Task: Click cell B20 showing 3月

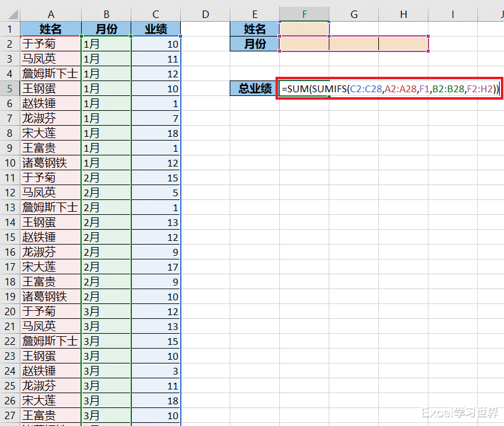Action: point(106,311)
